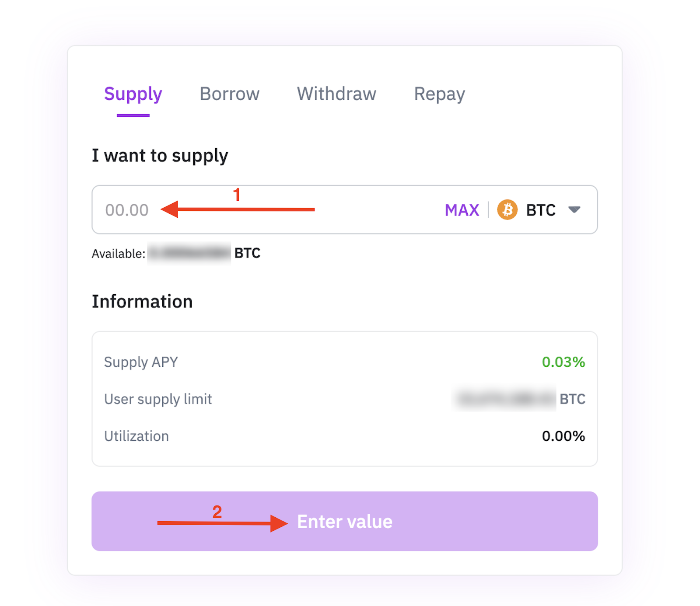Click the "Available:" label text
700x606 pixels.
click(118, 254)
